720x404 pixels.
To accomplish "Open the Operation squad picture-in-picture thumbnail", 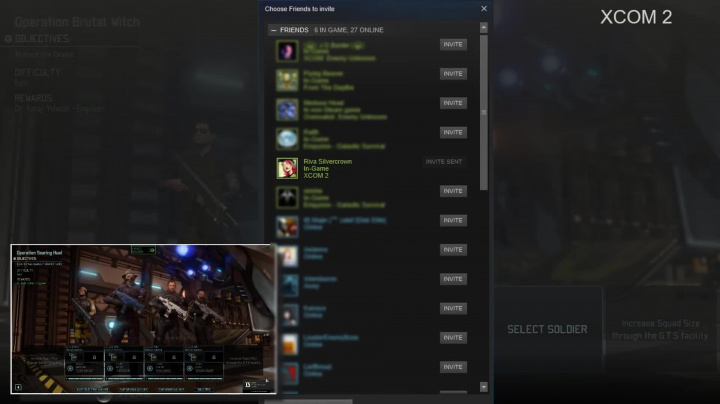I will click(143, 319).
